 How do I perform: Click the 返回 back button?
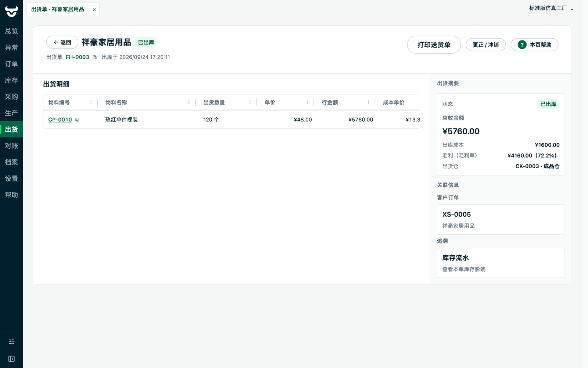coord(62,42)
